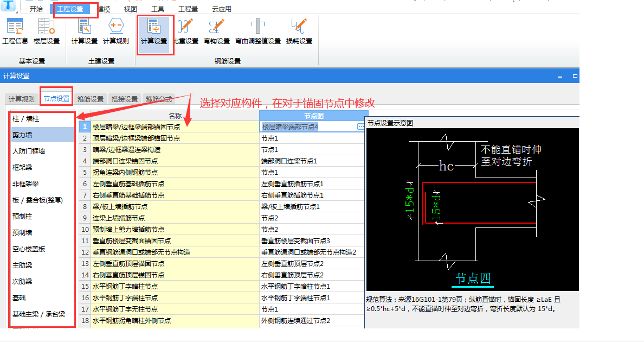Switch to the 箍筋设置 tab
This screenshot has width=644, height=342.
[x=91, y=99]
